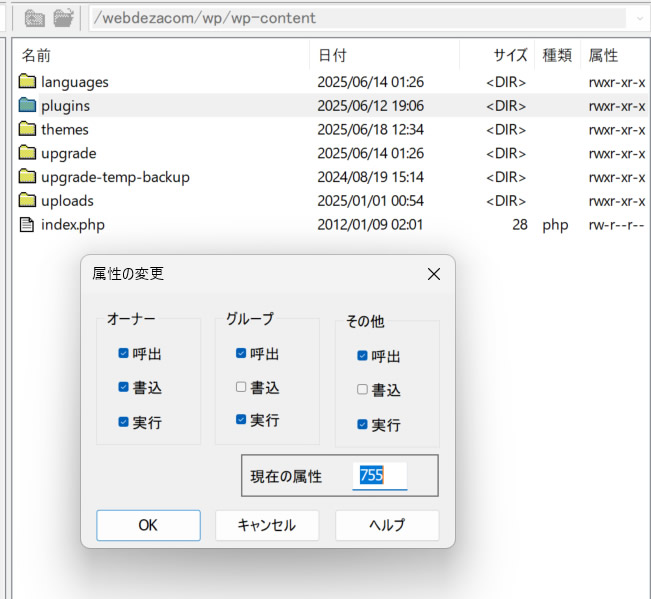The height and width of the screenshot is (599, 651).
Task: Go up to parent folder icon
Action: (x=34, y=18)
